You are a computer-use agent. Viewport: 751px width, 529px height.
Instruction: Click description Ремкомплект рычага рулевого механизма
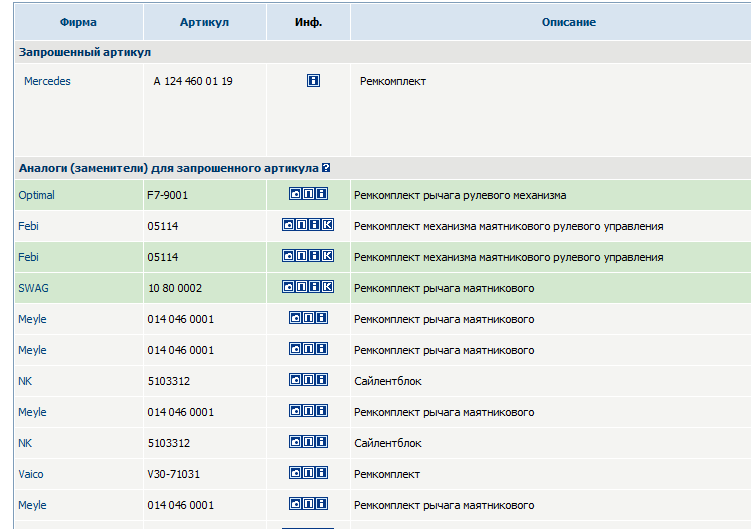460,195
